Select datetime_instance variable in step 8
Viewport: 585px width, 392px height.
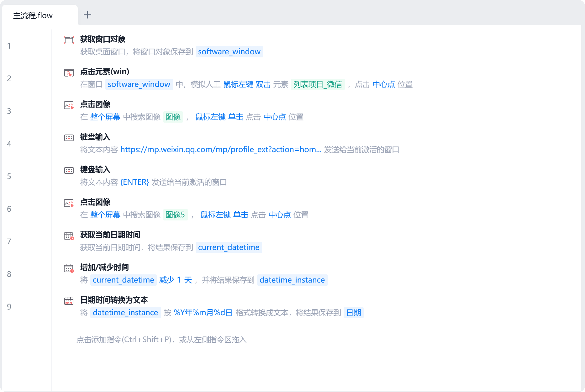[292, 280]
